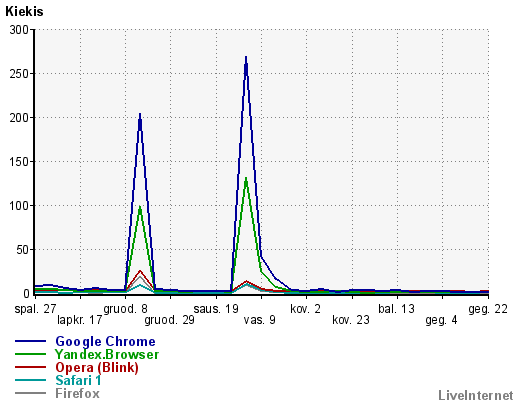Click the Google Chrome legend label

105,341
